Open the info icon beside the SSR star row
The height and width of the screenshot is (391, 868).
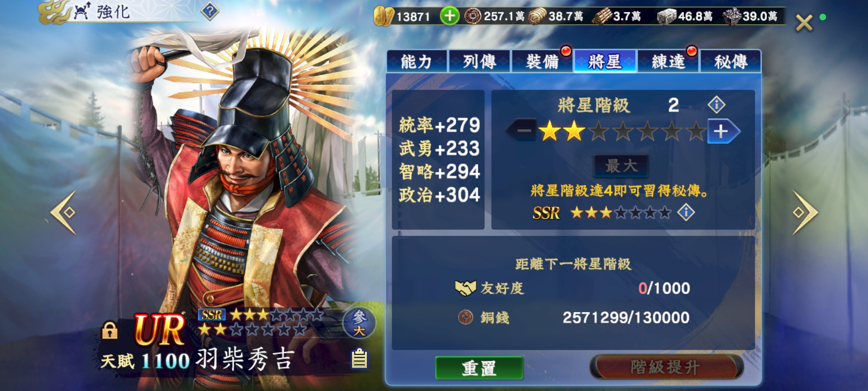tap(686, 213)
